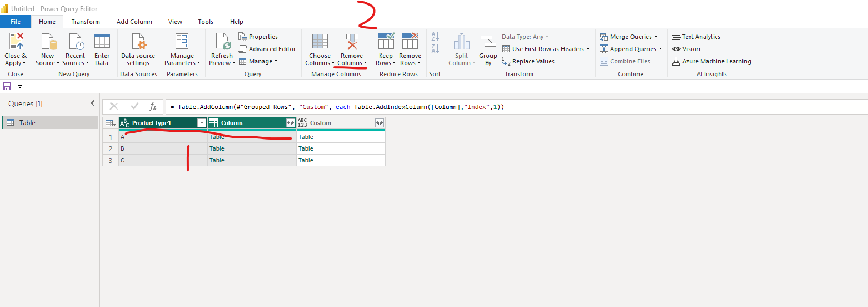Image resolution: width=868 pixels, height=307 pixels.
Task: Click Replace Values
Action: click(528, 61)
